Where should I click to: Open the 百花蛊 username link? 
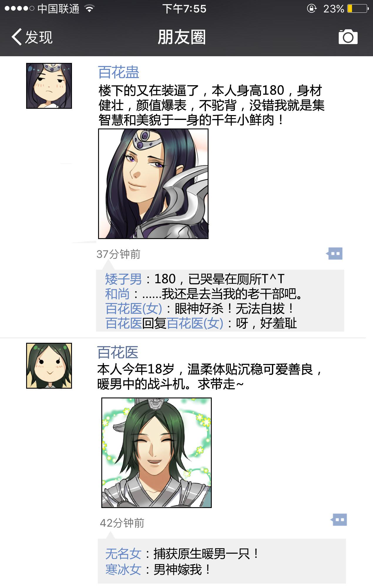[x=118, y=72]
